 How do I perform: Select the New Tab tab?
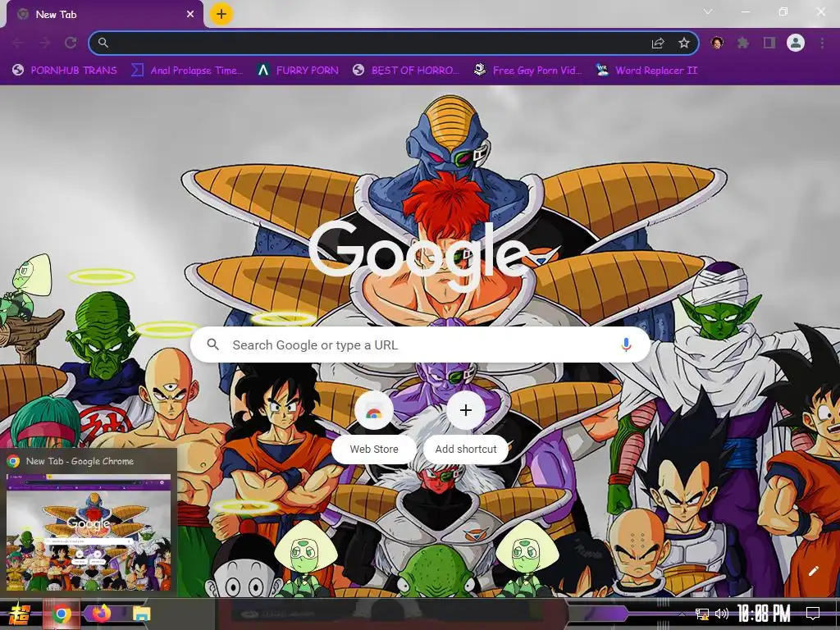point(104,15)
